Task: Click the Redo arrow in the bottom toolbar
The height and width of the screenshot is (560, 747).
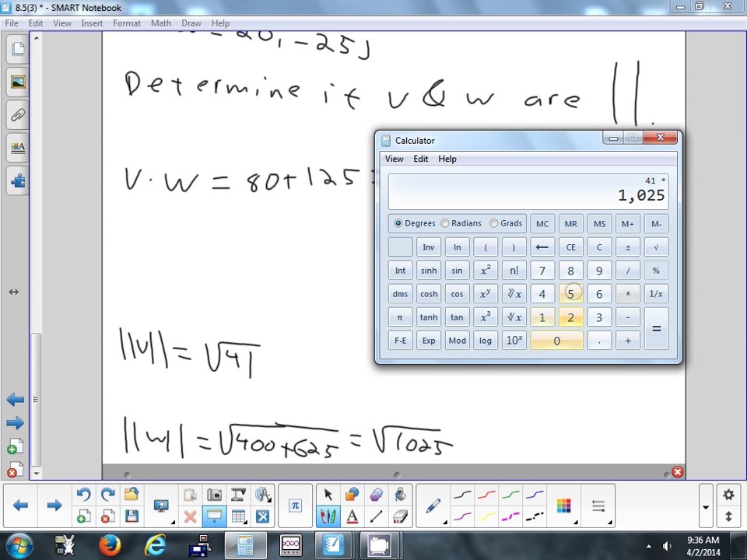Action: tap(107, 495)
